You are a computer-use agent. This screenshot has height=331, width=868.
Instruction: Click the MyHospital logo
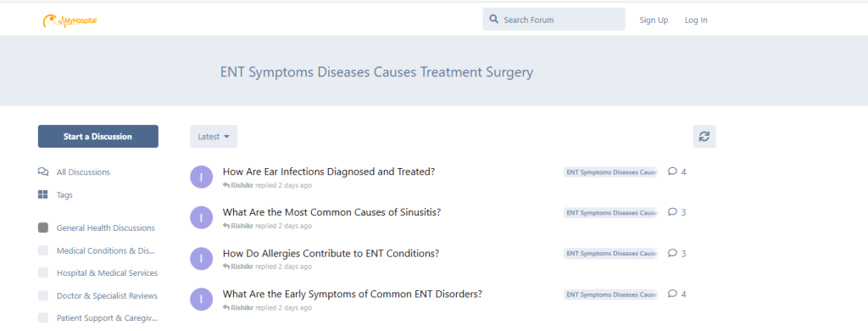click(70, 21)
